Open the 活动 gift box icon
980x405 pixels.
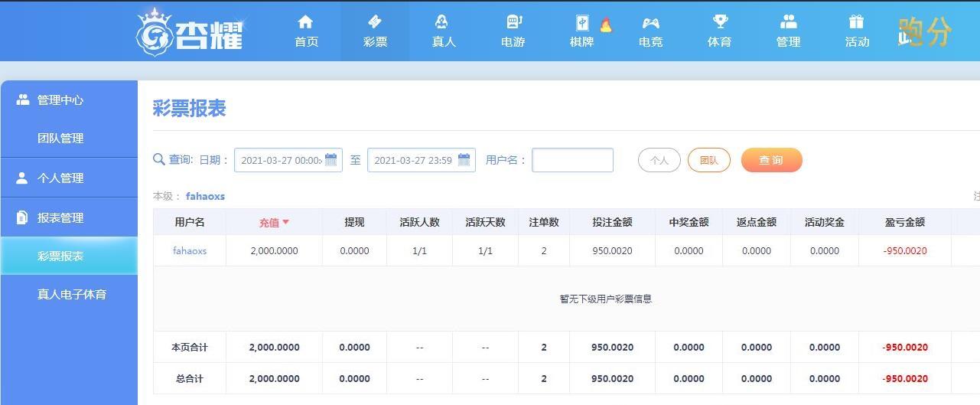[x=856, y=21]
